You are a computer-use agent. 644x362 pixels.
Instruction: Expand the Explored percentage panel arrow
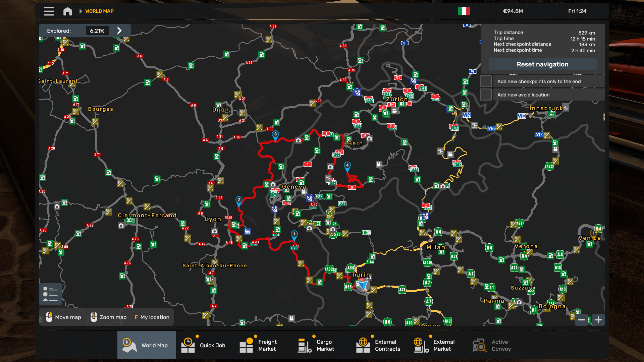tap(119, 31)
